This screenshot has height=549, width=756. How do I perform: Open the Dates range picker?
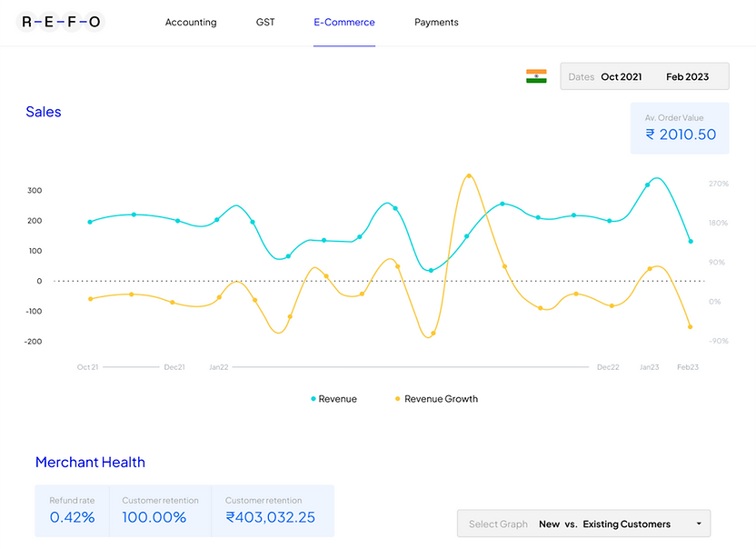(644, 76)
